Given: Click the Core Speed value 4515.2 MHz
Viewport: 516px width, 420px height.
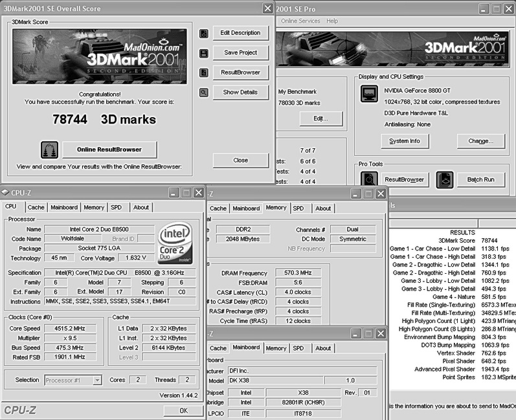Looking at the screenshot, I should click(x=70, y=329).
